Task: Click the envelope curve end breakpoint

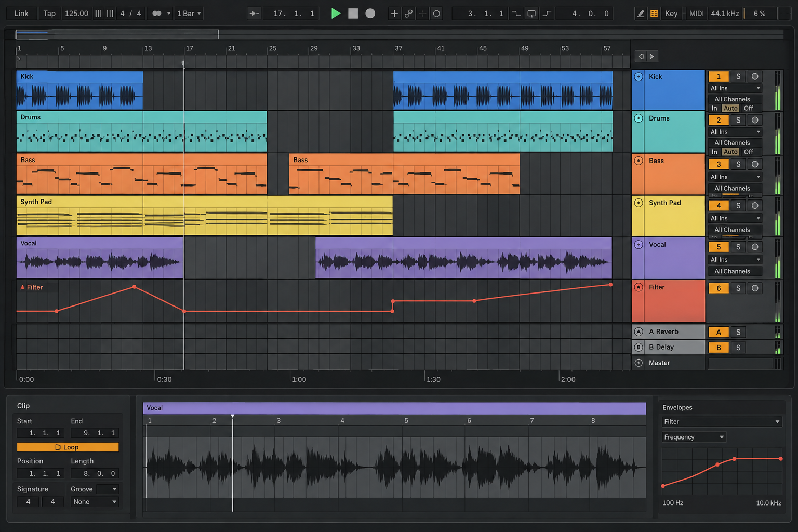Action: [x=781, y=459]
